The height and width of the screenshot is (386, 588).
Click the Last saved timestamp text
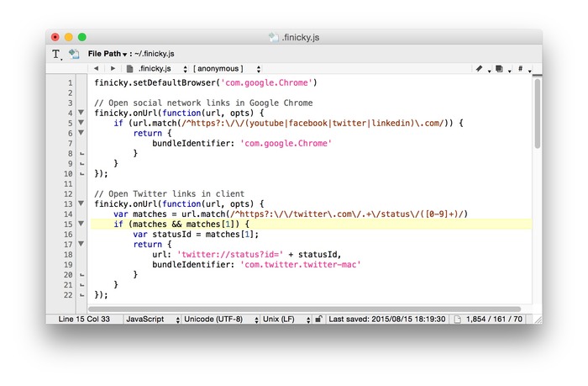coord(387,320)
